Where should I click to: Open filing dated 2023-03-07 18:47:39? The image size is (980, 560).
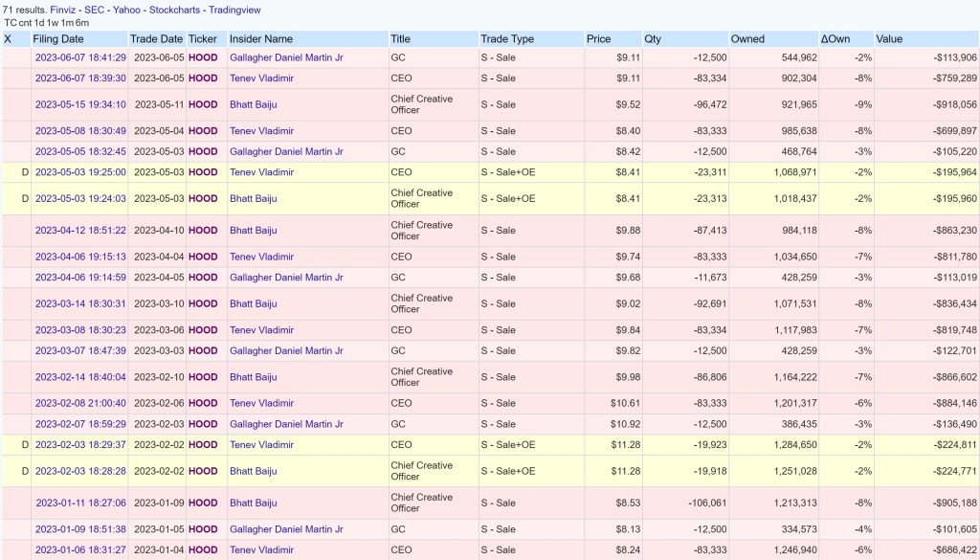(x=80, y=350)
